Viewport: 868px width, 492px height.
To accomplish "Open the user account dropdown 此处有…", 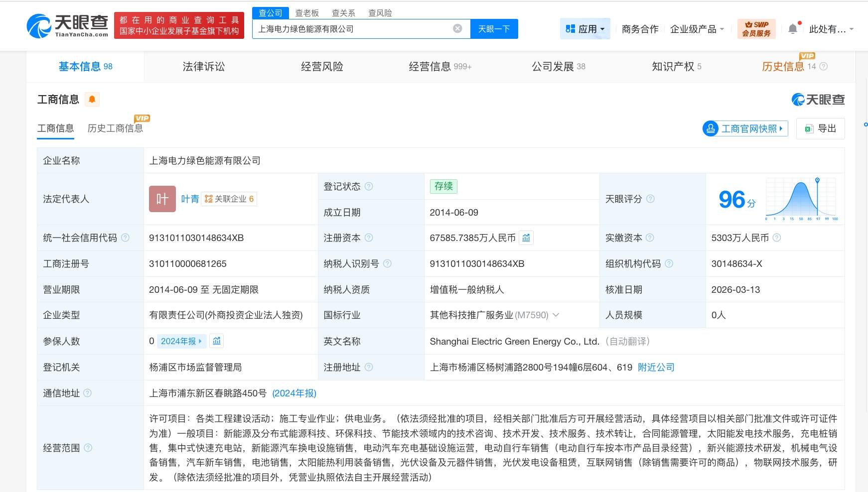I will click(x=831, y=29).
